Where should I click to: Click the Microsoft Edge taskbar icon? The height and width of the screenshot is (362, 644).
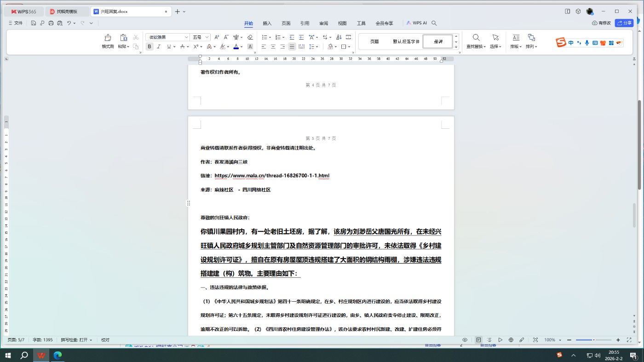click(58, 355)
